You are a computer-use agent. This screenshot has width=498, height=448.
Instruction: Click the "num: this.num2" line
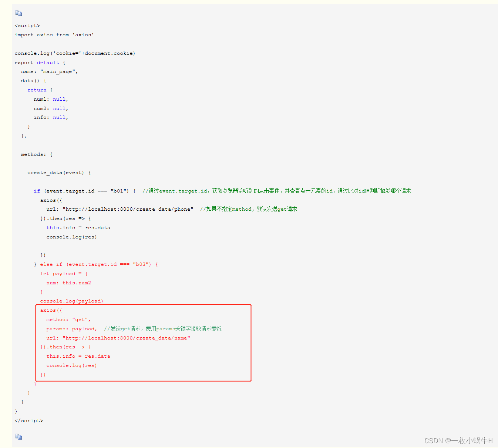point(69,283)
